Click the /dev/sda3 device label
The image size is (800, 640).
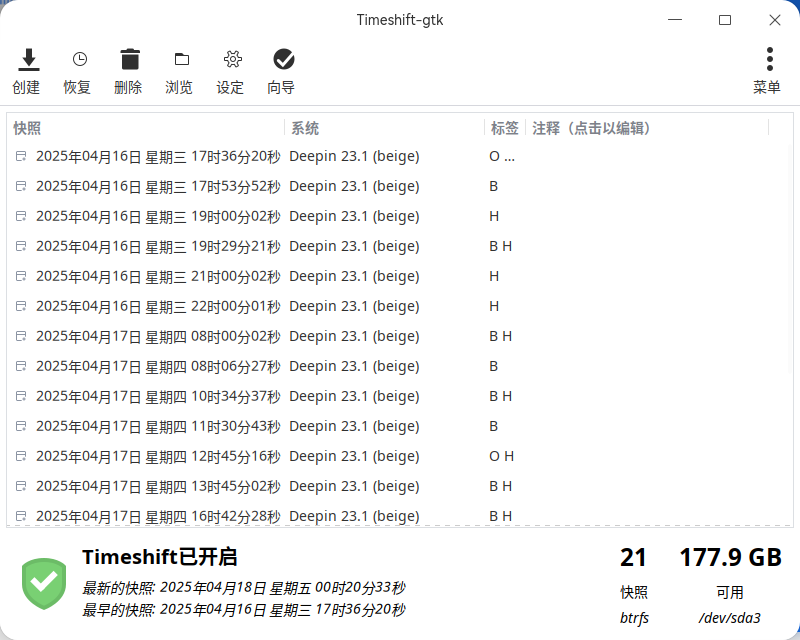730,618
